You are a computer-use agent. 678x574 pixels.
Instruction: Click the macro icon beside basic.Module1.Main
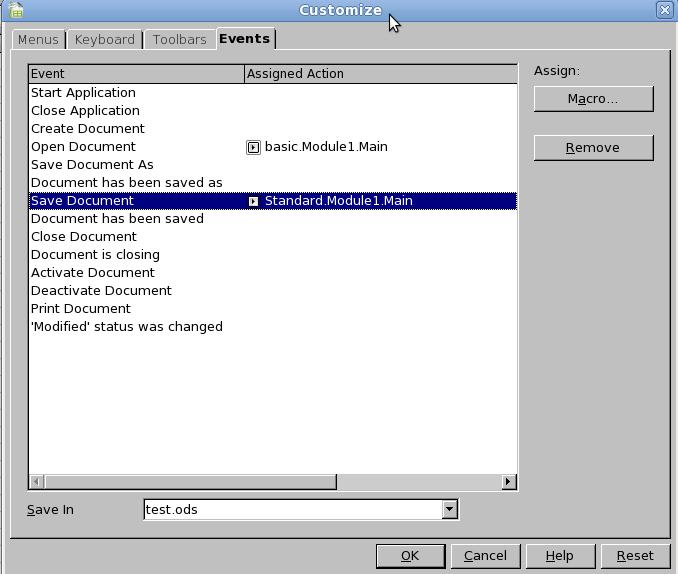coord(253,147)
